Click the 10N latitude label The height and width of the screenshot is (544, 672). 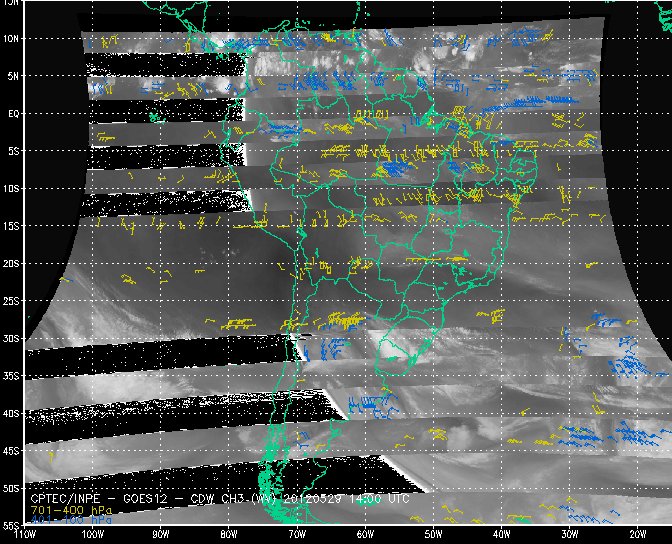(x=11, y=39)
